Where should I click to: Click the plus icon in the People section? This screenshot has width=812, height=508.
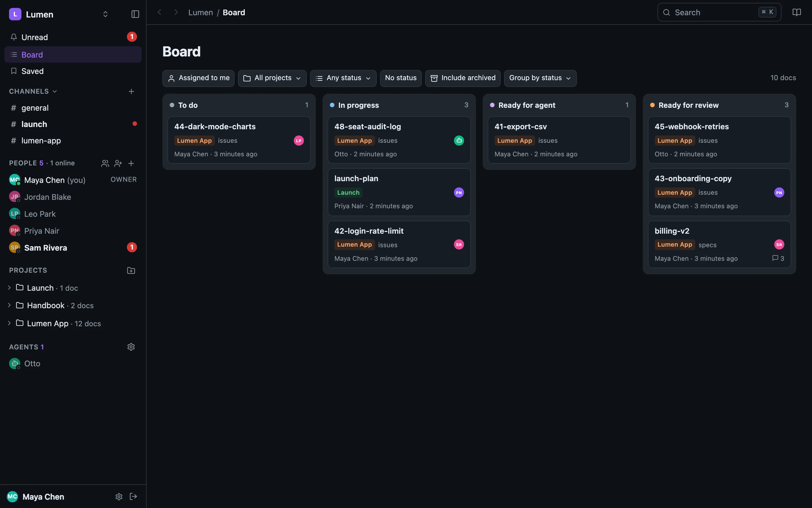(x=131, y=163)
